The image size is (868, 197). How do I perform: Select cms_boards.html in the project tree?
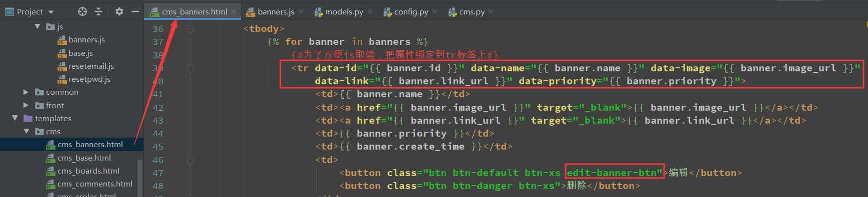pos(88,171)
